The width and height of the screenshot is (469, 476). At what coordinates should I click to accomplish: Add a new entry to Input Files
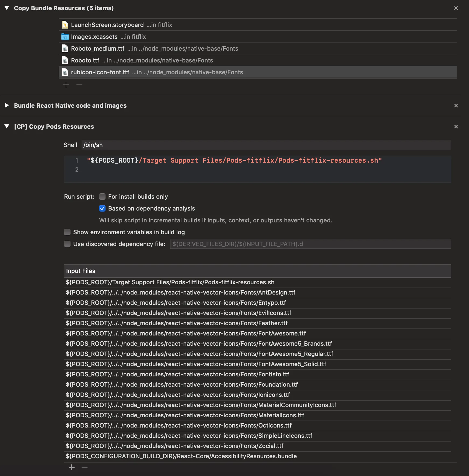[72, 467]
